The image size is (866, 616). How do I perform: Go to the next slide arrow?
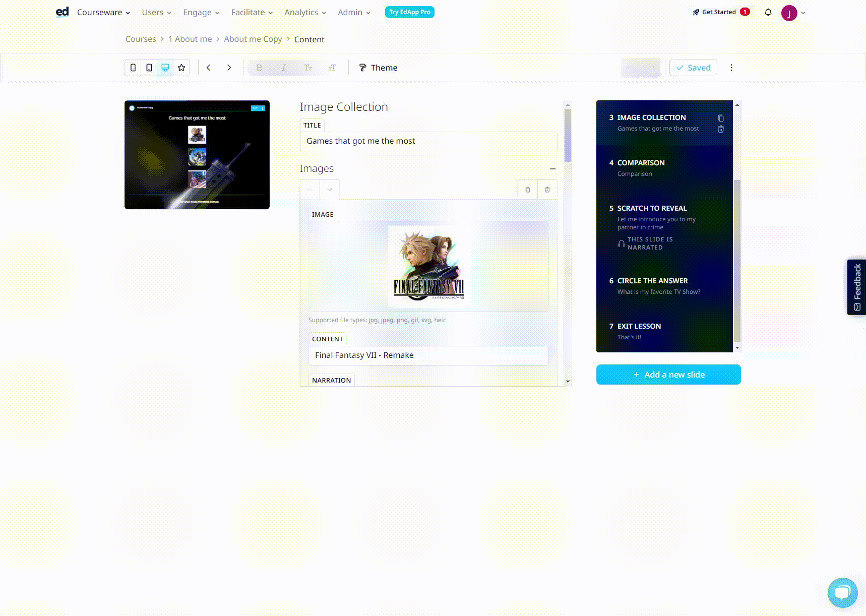pos(229,68)
